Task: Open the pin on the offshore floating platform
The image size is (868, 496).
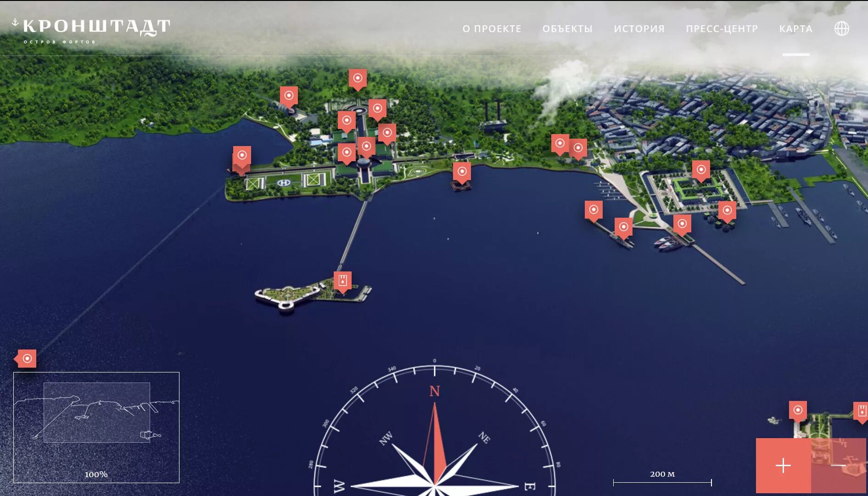Action: click(462, 172)
